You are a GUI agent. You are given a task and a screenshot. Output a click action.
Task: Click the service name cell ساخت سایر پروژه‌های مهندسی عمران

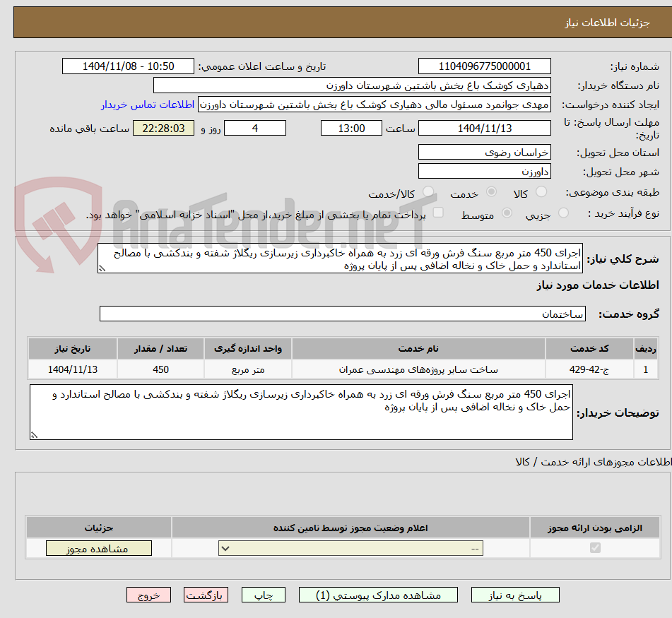418,369
